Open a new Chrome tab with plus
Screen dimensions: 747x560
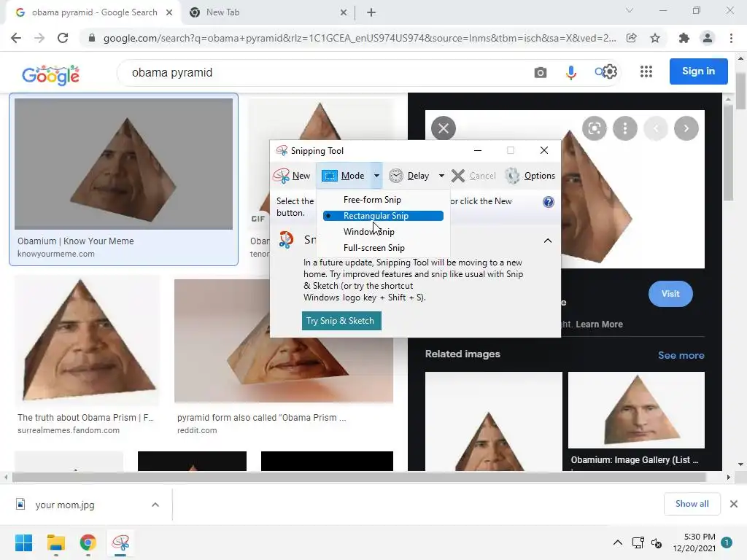click(371, 12)
